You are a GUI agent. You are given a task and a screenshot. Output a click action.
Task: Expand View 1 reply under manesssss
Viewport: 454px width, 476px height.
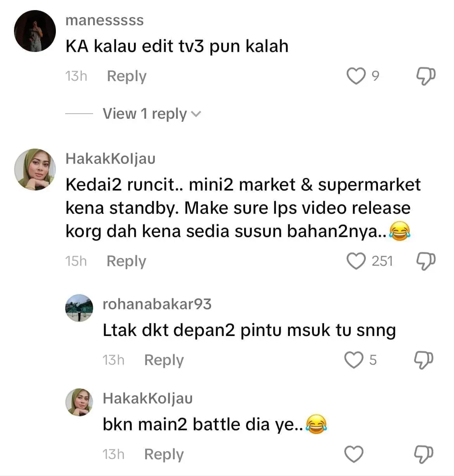click(x=151, y=114)
